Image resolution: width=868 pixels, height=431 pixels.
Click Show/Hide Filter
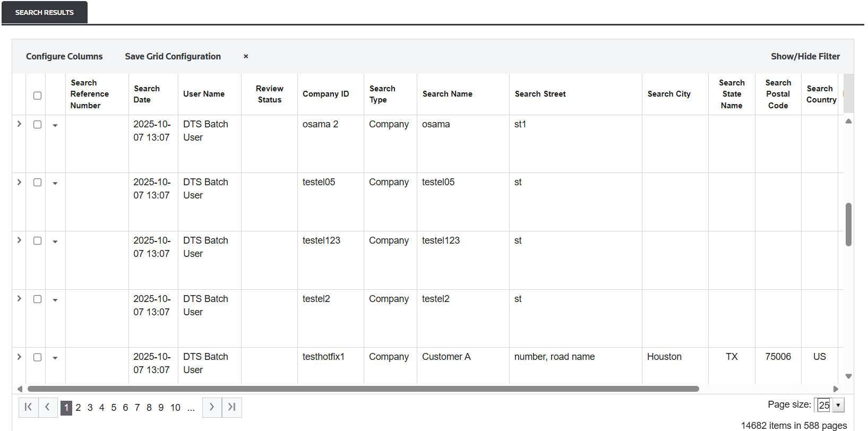805,56
